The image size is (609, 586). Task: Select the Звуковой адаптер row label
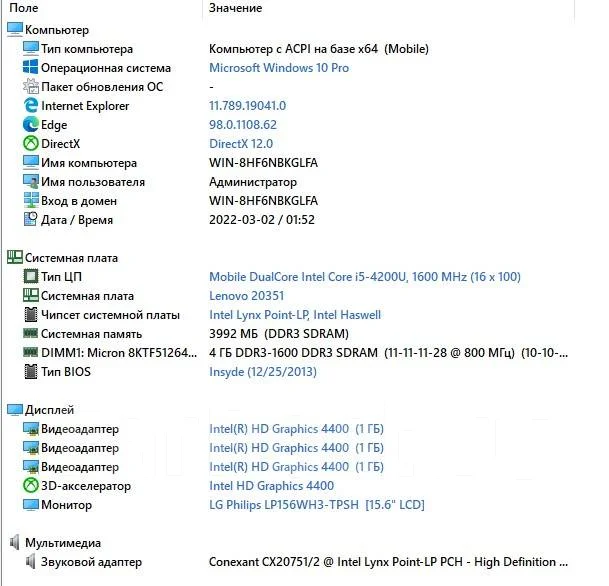click(x=91, y=562)
